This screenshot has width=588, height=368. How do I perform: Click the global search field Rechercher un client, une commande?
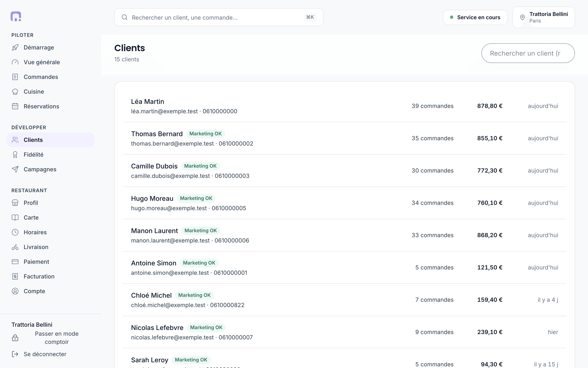pos(219,17)
